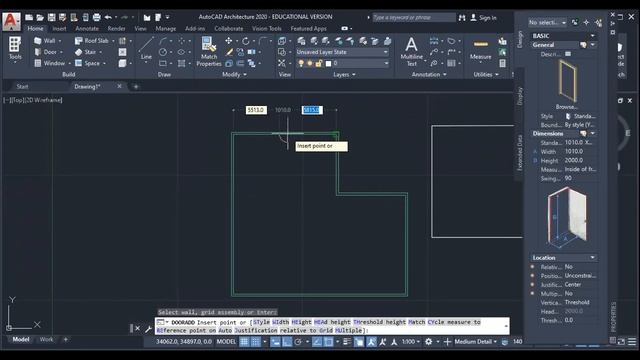This screenshot has height=360, width=640.
Task: Click the Multiple option in command line
Action: [349, 330]
